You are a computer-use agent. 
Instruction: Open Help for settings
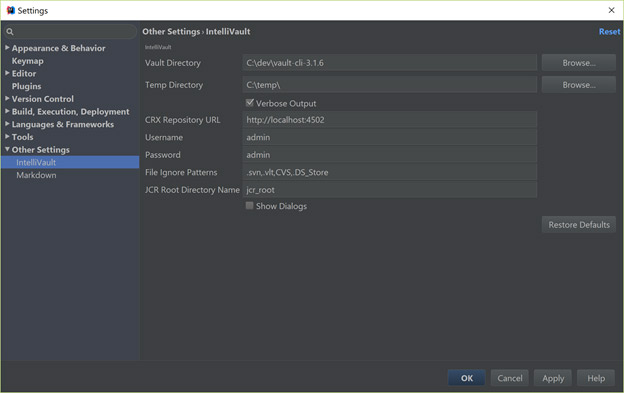point(596,378)
